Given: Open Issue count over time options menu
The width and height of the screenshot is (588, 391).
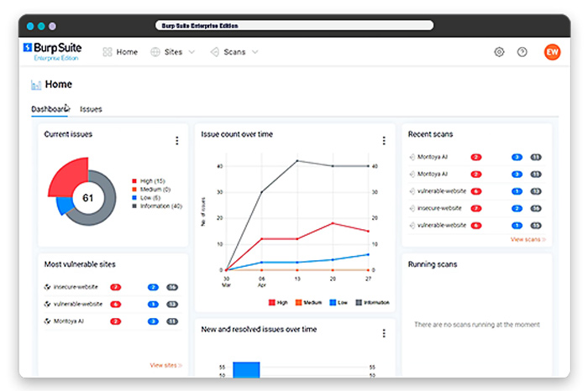Looking at the screenshot, I should [x=384, y=141].
